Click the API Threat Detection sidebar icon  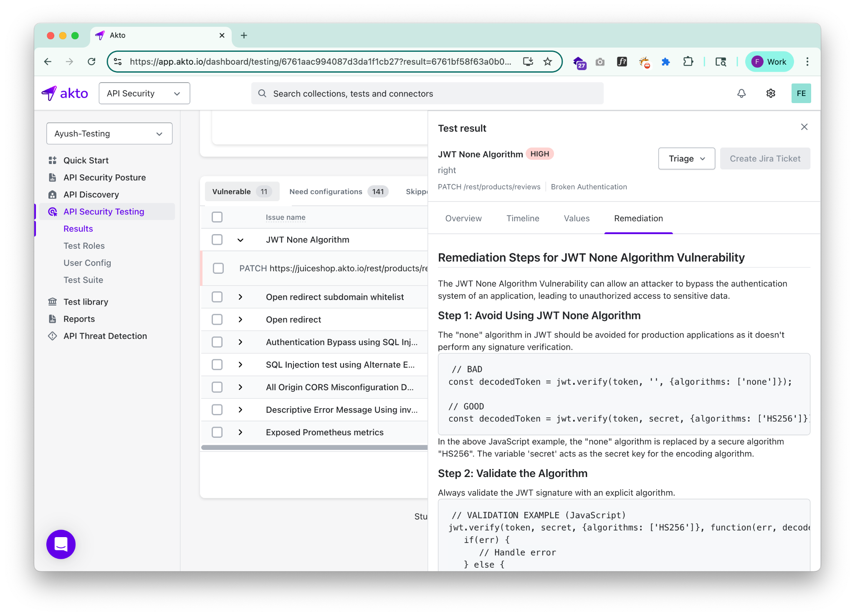(x=53, y=336)
